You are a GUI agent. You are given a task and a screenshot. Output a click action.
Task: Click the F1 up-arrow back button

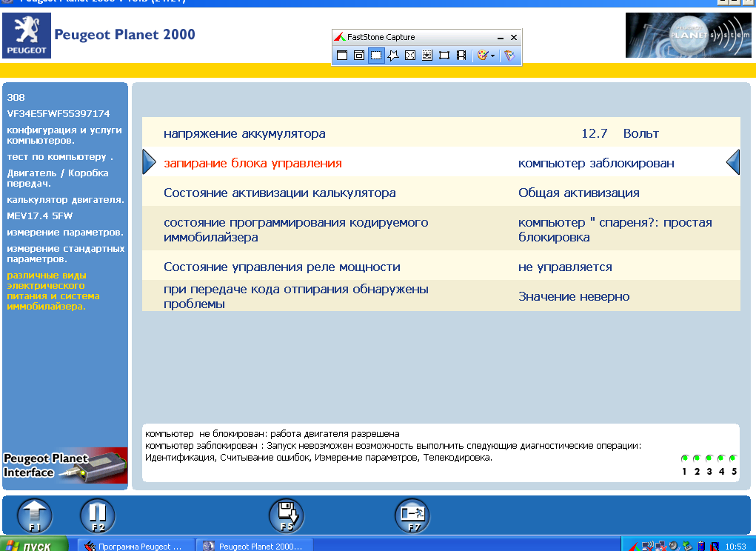(x=35, y=515)
